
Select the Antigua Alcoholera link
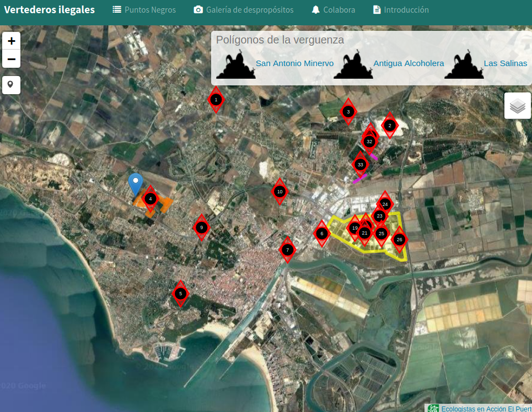point(409,63)
